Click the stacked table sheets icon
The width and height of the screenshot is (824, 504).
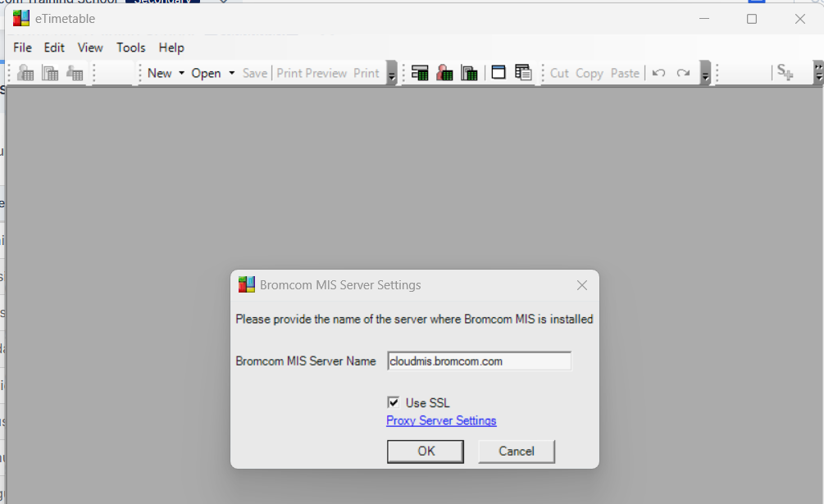tap(523, 73)
